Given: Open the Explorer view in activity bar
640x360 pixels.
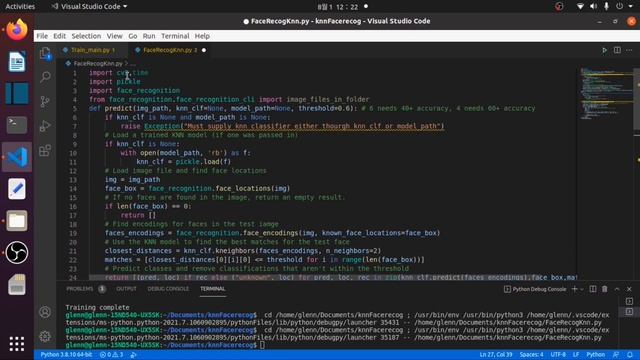Looking at the screenshot, I should point(45,53).
